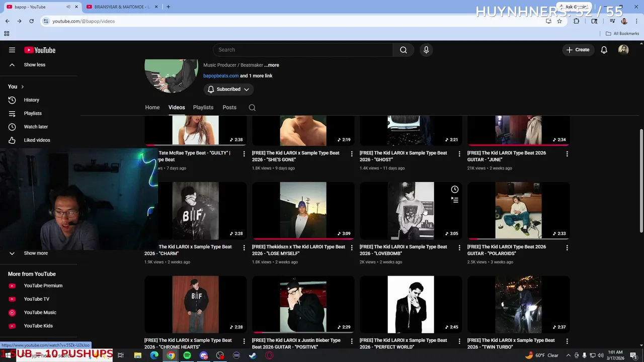This screenshot has height=362, width=644.
Task: Open bapopbeats.com link
Action: pos(221,76)
